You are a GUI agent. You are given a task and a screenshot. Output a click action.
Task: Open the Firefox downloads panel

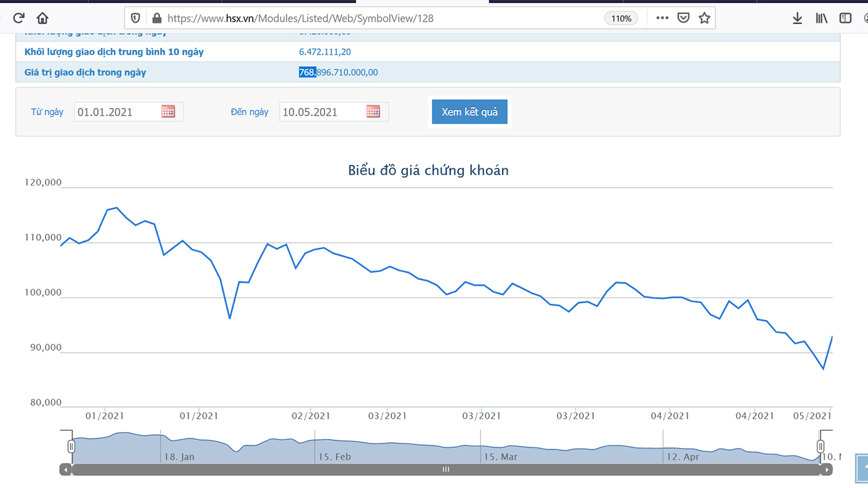797,18
